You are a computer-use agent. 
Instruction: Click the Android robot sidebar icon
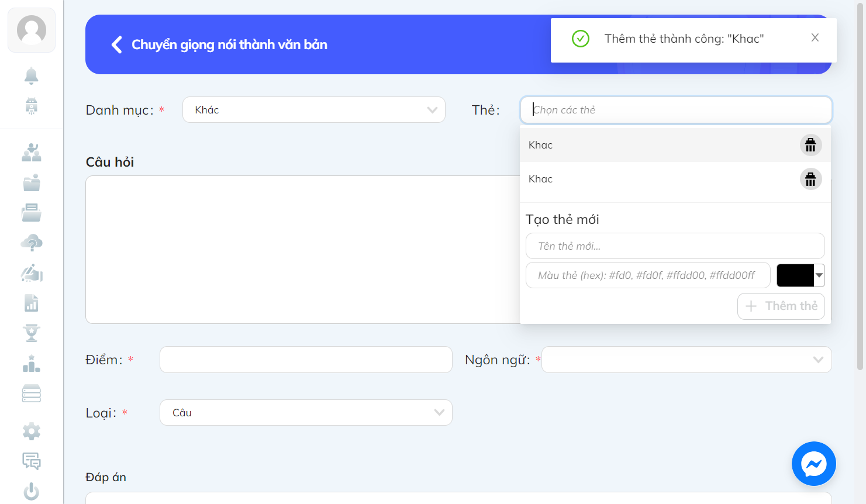coord(32,106)
